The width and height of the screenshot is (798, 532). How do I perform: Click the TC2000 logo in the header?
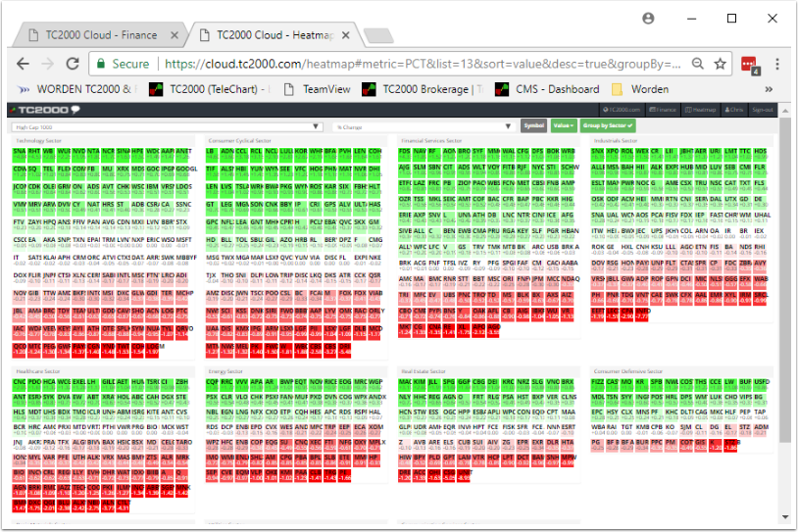pyautogui.click(x=46, y=110)
